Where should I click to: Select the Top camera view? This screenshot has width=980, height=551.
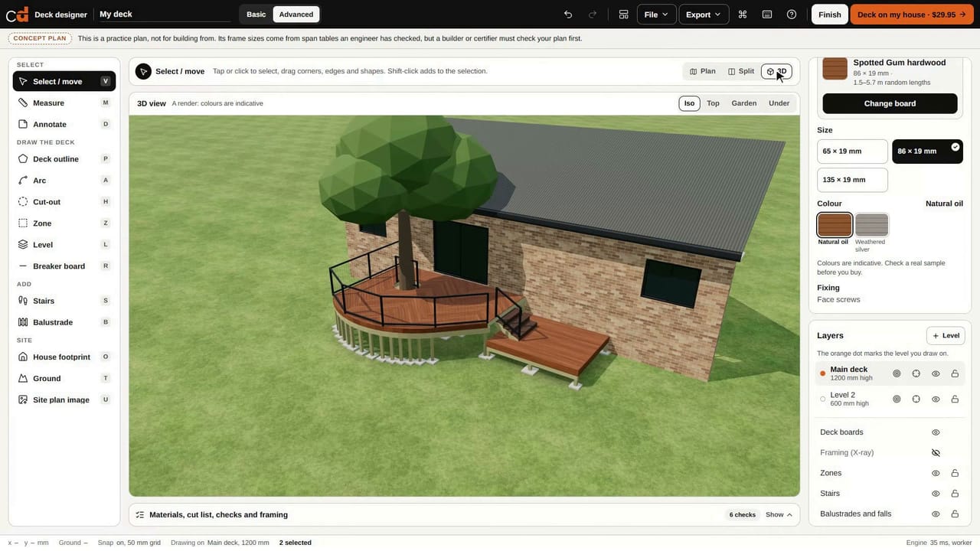click(713, 103)
